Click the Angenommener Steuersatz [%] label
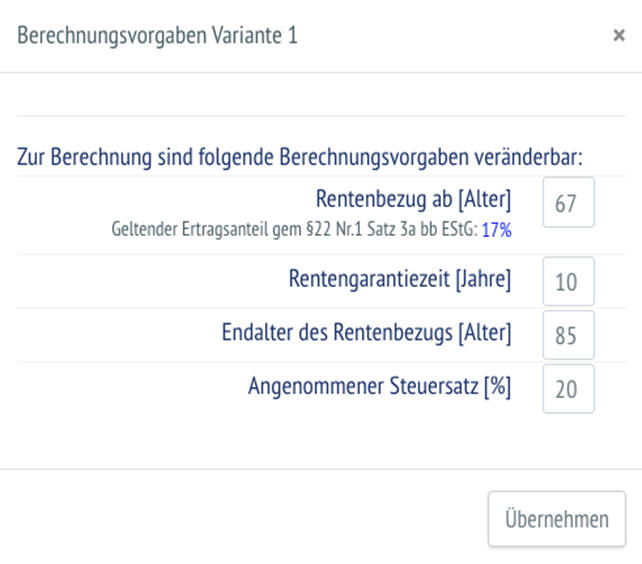This screenshot has width=642, height=564. click(x=379, y=386)
